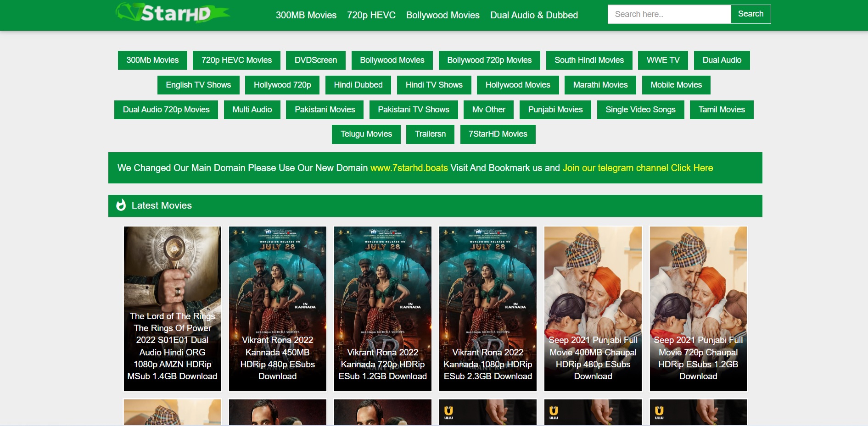The width and height of the screenshot is (868, 426).
Task: Open the 7StarHD Movies category
Action: point(498,134)
